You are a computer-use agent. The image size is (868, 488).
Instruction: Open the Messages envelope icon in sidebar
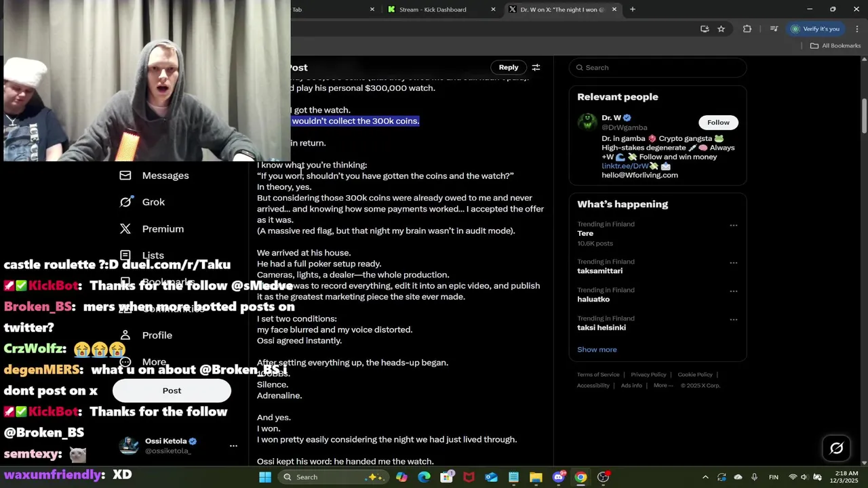coord(125,176)
